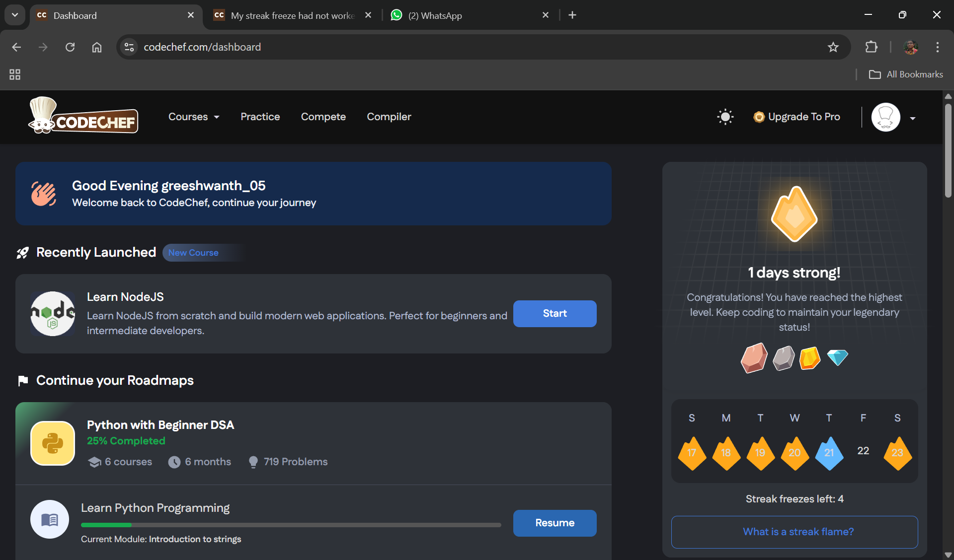The height and width of the screenshot is (560, 954).
Task: Click the Python roadmap icon
Action: click(53, 443)
